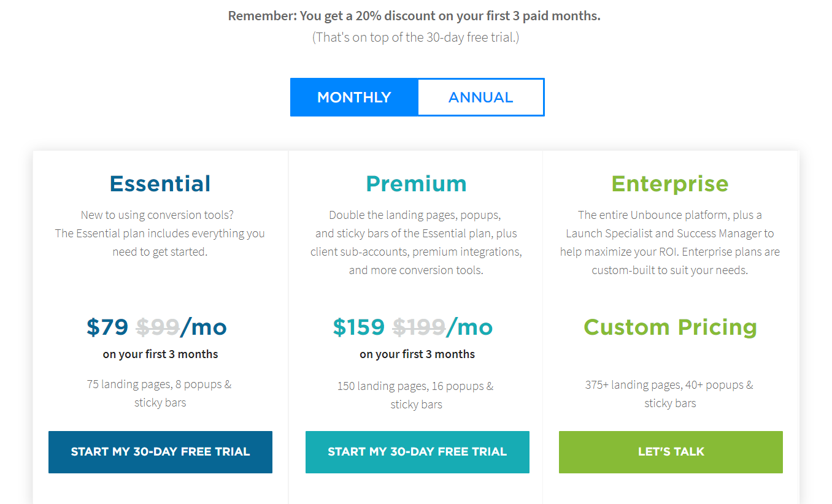Viewport: 832px width, 504px height.
Task: Click the 20% discount reminder text
Action: click(415, 15)
